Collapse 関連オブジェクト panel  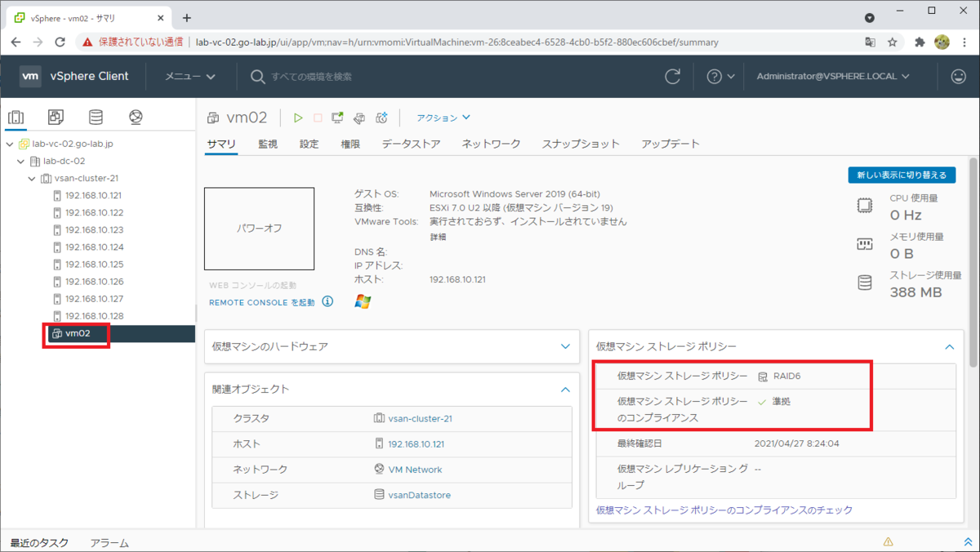coord(565,390)
